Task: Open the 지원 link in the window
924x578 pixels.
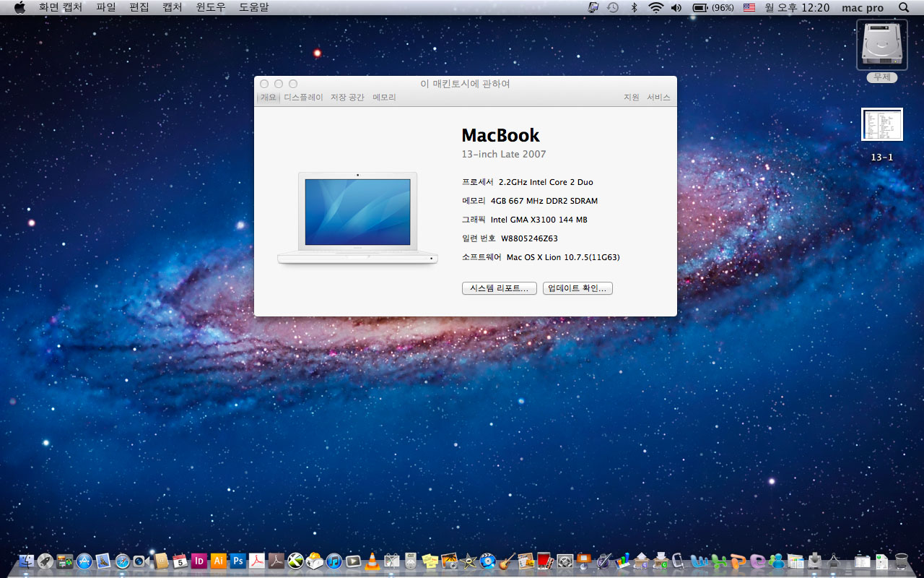Action: coord(632,98)
